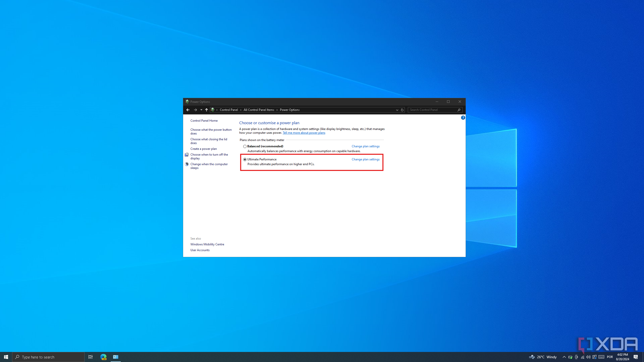This screenshot has width=644, height=362.
Task: Open All Control Panel Items menu
Action: pos(259,110)
